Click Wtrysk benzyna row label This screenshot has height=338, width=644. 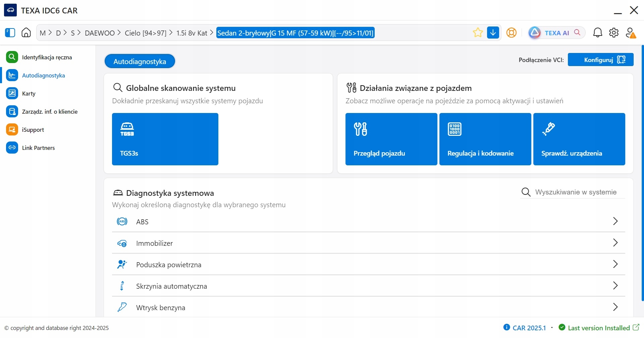161,308
